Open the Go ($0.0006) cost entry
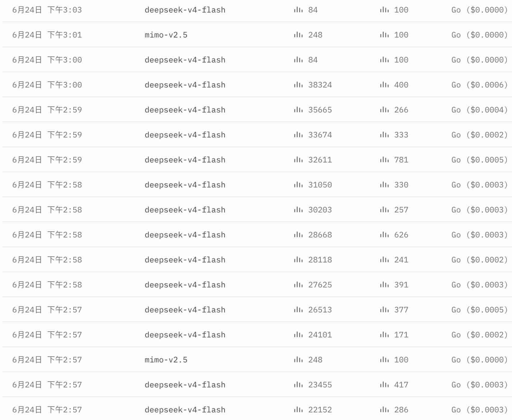The width and height of the screenshot is (512, 420). click(479, 85)
